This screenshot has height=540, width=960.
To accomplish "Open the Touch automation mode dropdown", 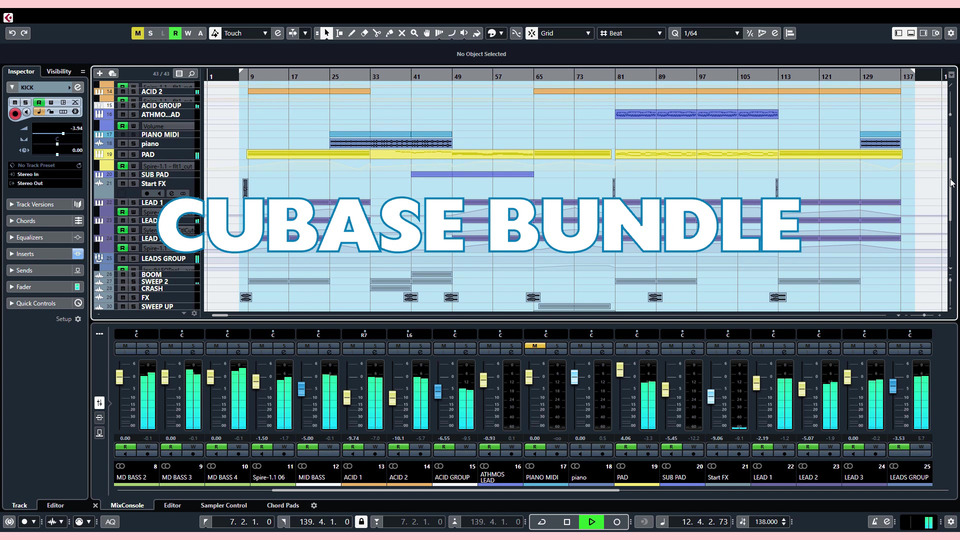I will [246, 33].
